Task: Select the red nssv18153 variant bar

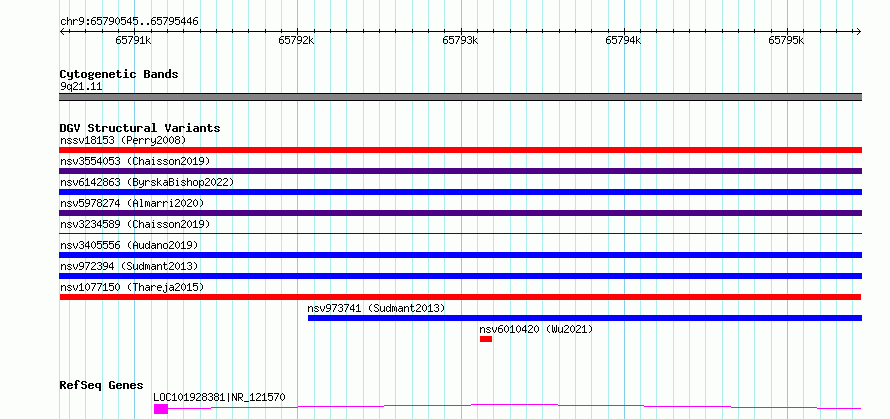Action: coord(460,150)
